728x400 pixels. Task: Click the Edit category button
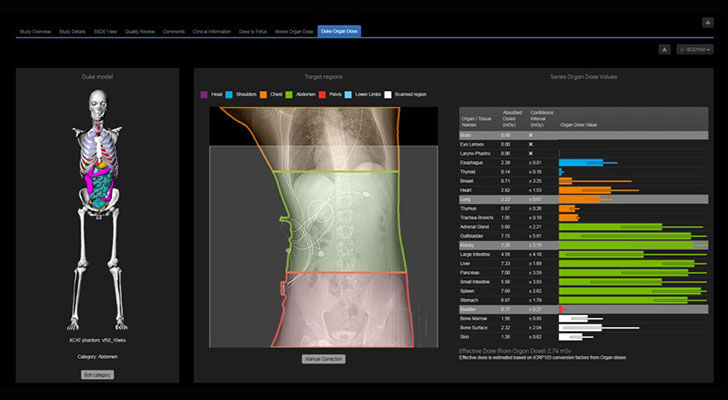tap(97, 374)
